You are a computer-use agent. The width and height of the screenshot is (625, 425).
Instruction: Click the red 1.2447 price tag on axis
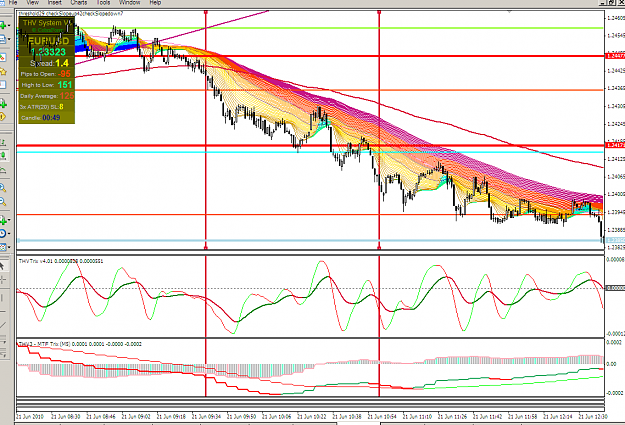pos(615,56)
